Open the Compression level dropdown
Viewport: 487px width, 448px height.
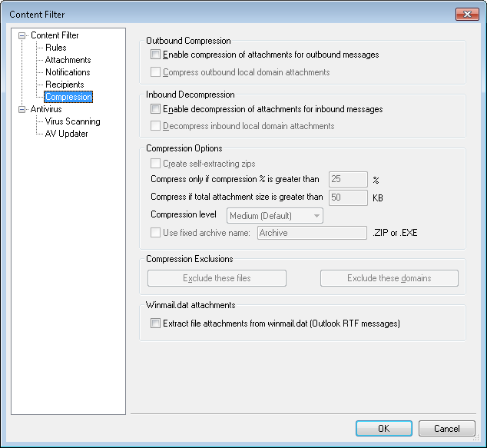click(x=275, y=216)
